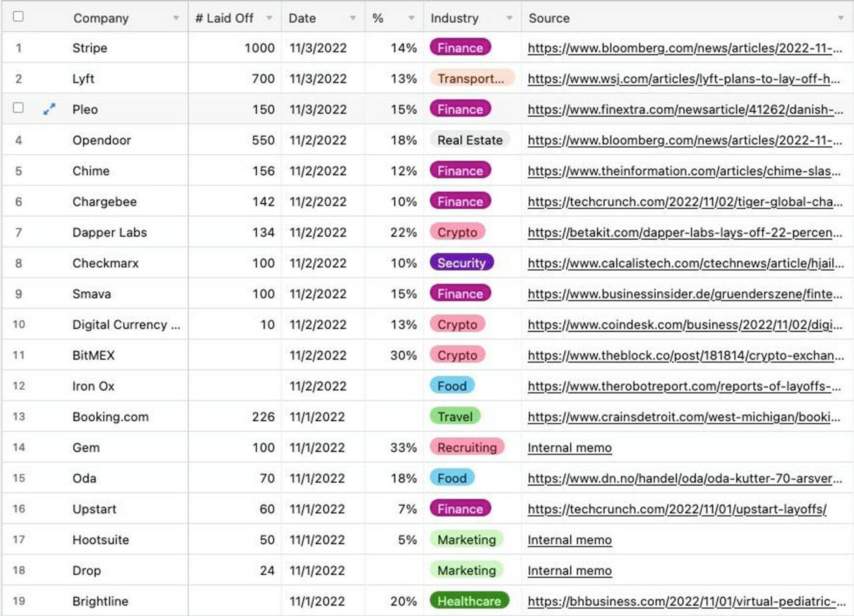
Task: Open the bhbusiness link for Brightline
Action: [686, 601]
